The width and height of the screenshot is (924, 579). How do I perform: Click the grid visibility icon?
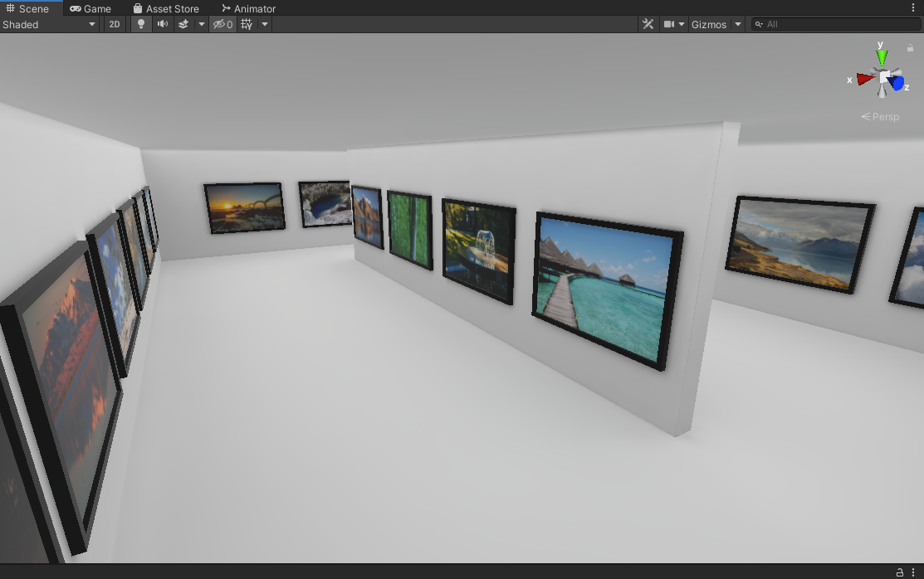click(247, 24)
